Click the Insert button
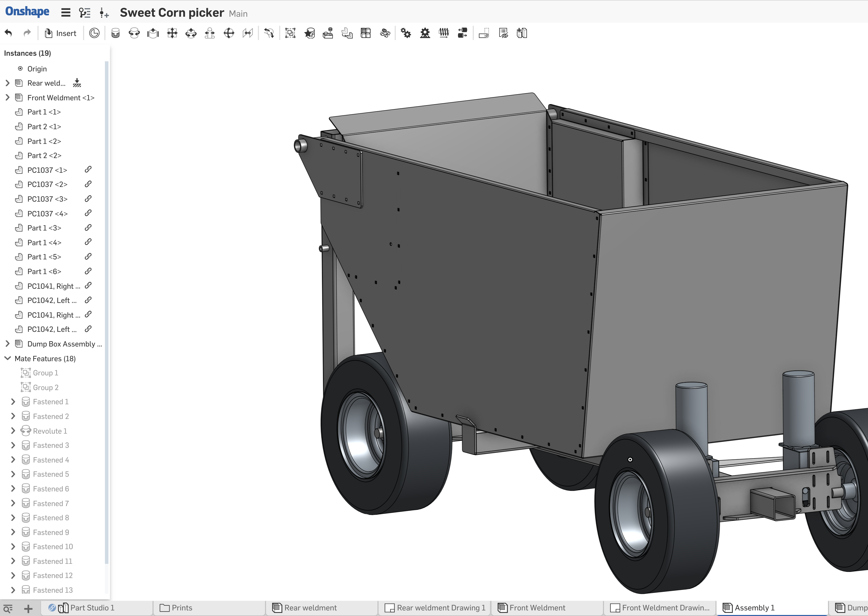 61,33
